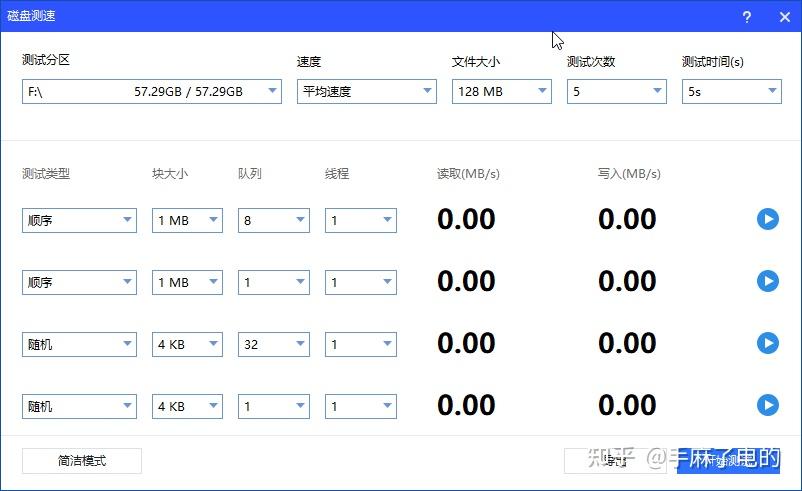Click the blue start test button
This screenshot has width=802, height=491.
pyautogui.click(x=728, y=461)
